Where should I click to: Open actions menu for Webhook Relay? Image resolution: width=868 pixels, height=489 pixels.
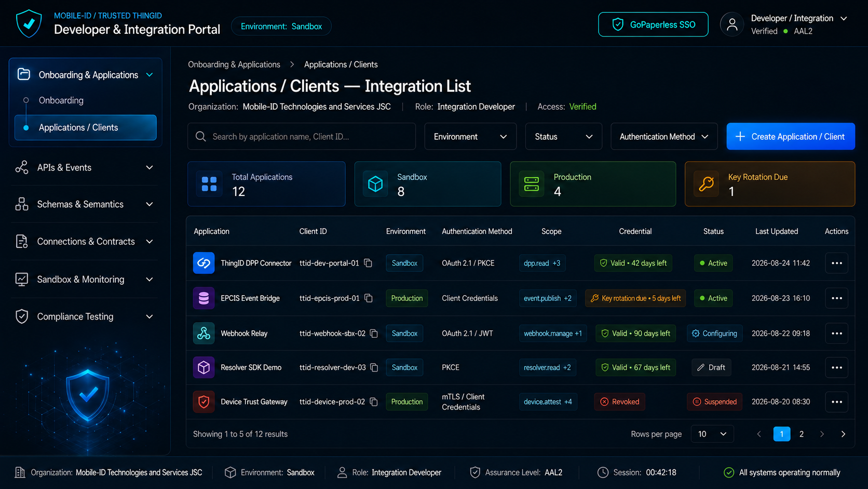(836, 333)
